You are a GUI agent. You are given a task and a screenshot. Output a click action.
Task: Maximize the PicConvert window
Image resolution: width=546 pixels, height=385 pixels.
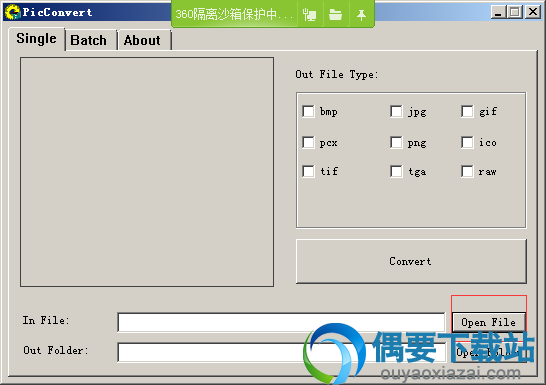[515, 12]
